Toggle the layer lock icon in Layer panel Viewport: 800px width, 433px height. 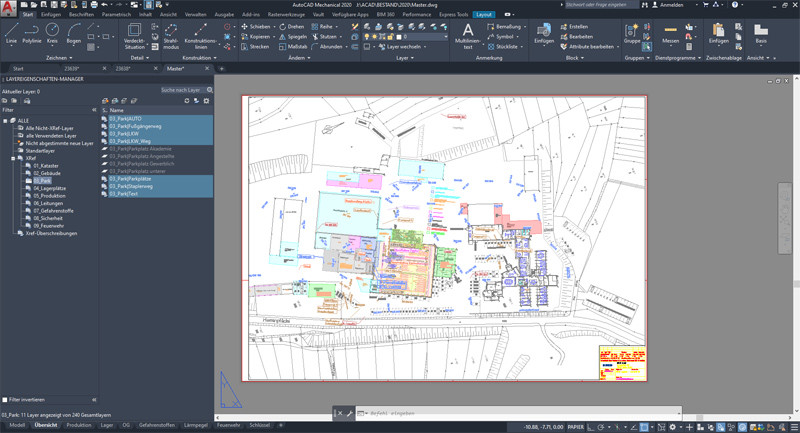click(x=390, y=37)
